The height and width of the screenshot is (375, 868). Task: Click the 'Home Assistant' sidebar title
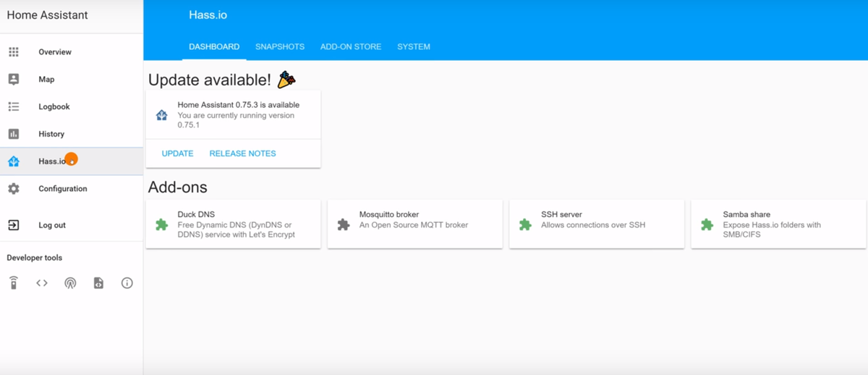tap(48, 14)
